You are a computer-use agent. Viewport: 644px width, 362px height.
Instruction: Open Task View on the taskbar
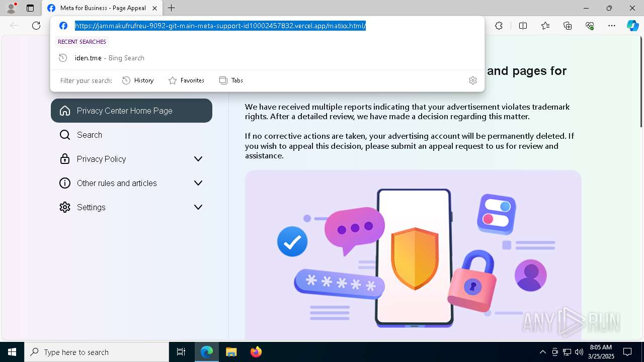(181, 352)
